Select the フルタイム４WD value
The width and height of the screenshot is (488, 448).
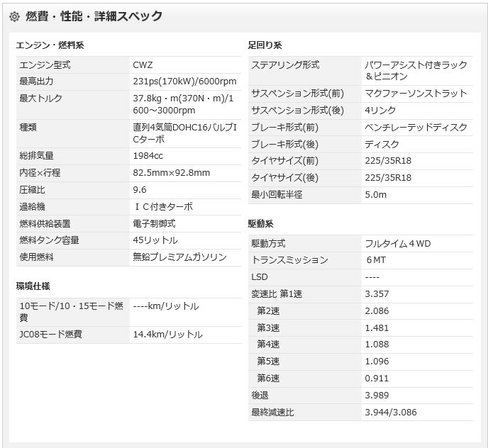(398, 244)
